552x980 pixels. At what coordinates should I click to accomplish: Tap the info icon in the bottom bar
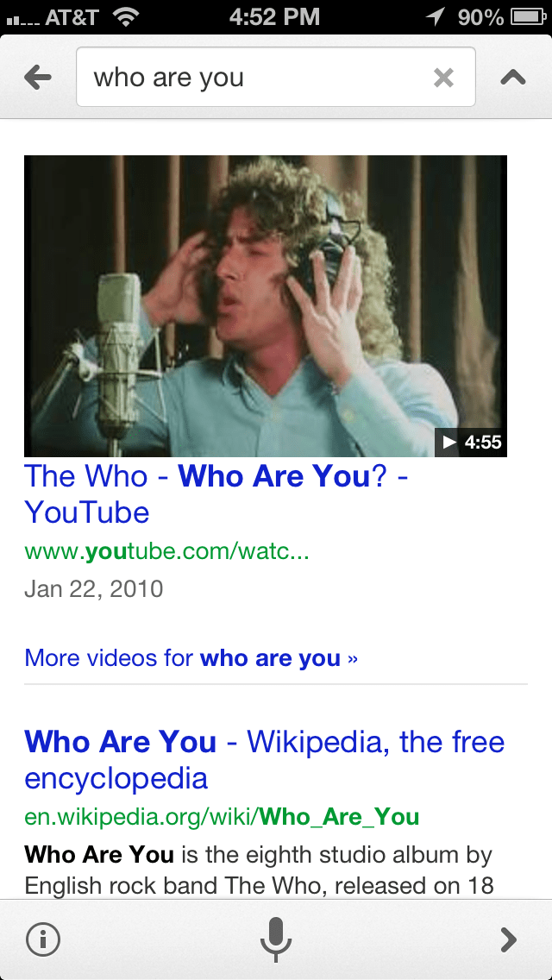(x=43, y=939)
